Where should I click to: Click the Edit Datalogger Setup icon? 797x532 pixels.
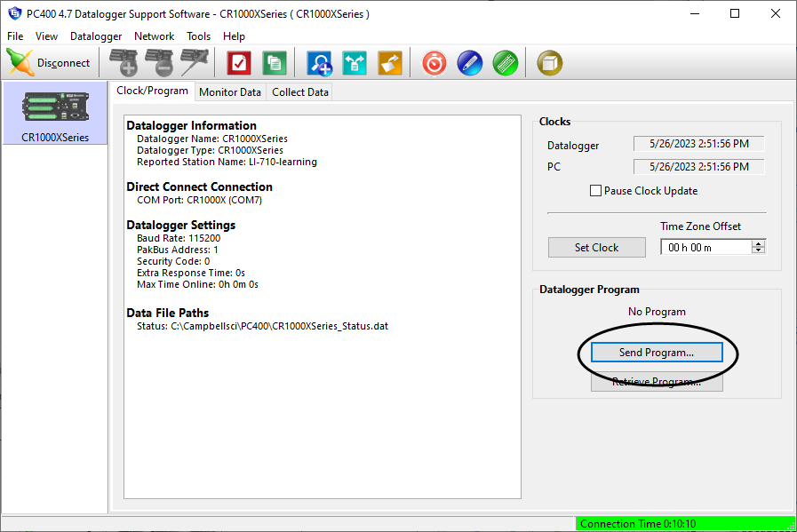point(194,63)
